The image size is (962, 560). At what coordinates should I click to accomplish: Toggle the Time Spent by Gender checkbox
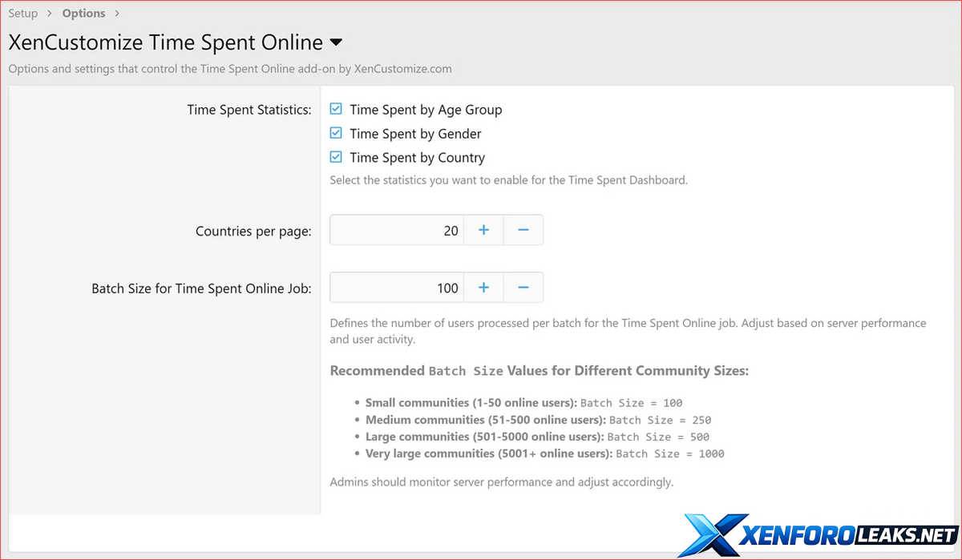pos(336,133)
